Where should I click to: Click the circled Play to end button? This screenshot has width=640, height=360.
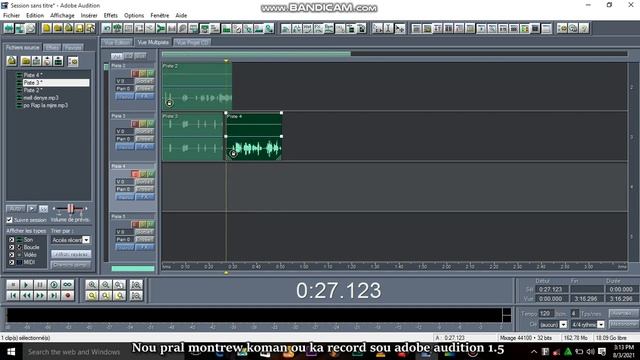(x=54, y=284)
